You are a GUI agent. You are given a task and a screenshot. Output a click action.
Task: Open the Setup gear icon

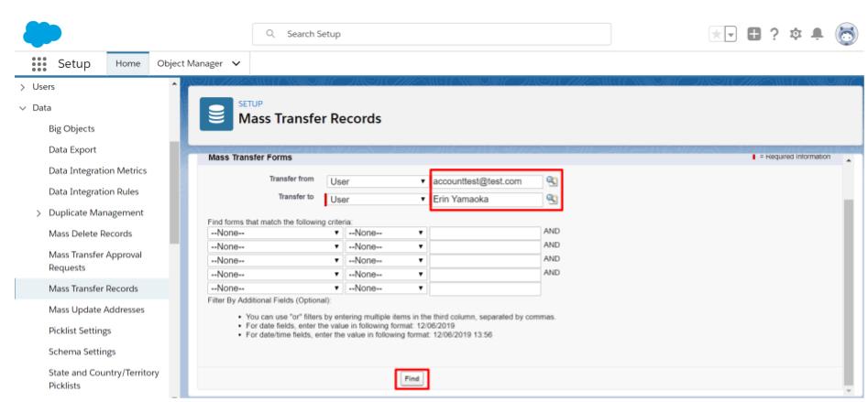[x=796, y=34]
